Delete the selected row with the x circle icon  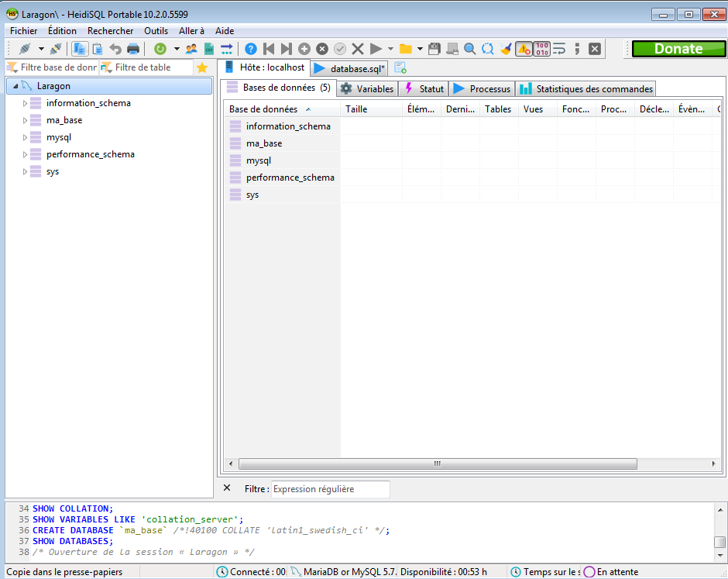tap(322, 49)
